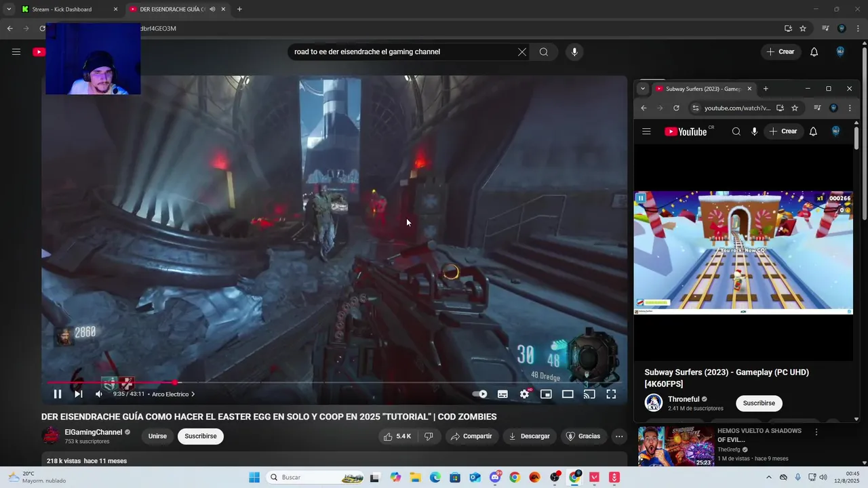
Task: Enter fullscreen on main video
Action: coord(611,394)
